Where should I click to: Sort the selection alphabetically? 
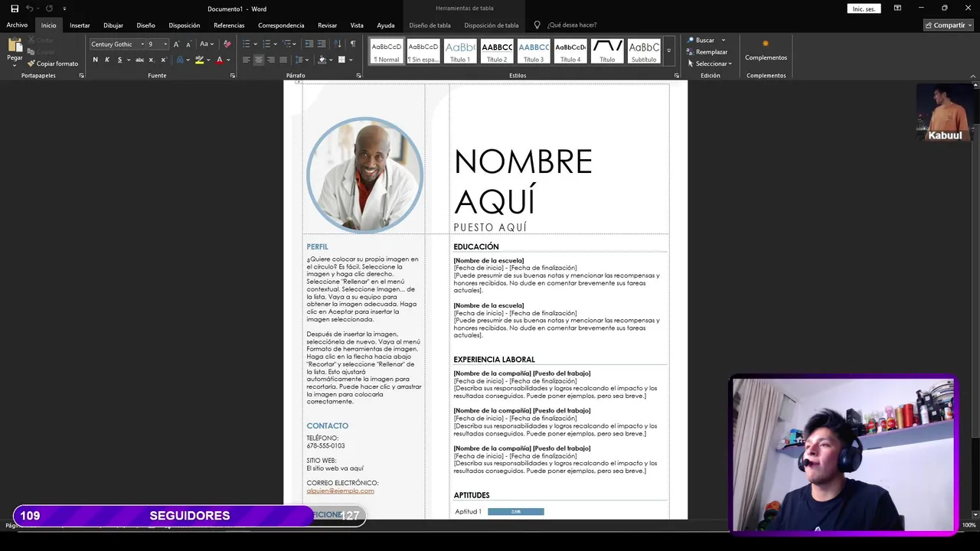click(339, 44)
